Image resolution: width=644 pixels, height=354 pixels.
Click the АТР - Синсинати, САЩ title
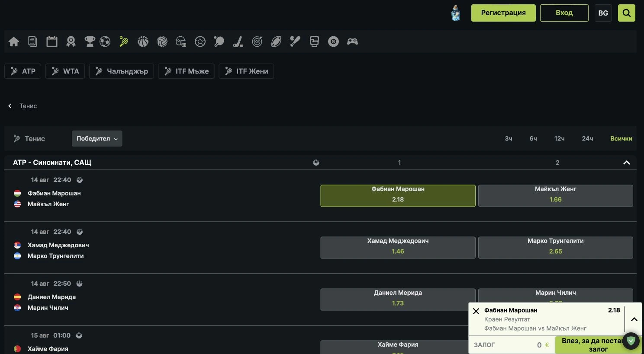(x=52, y=163)
